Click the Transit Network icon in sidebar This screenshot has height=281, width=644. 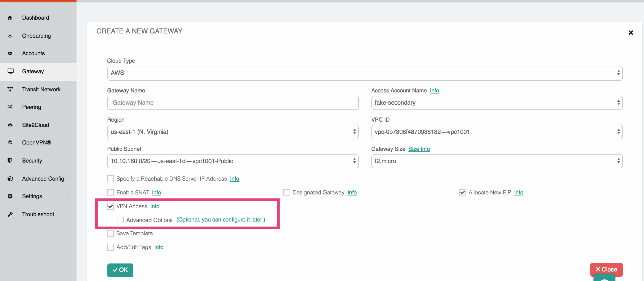coord(10,89)
